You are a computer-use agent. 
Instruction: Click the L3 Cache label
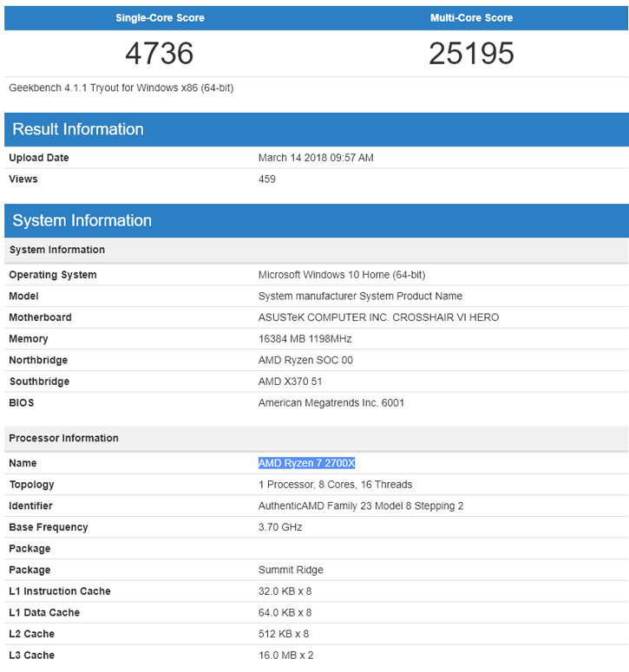coord(32,656)
